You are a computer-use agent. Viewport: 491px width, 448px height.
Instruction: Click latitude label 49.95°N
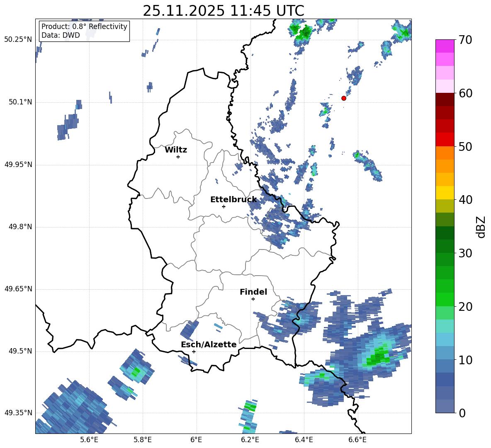pyautogui.click(x=18, y=164)
